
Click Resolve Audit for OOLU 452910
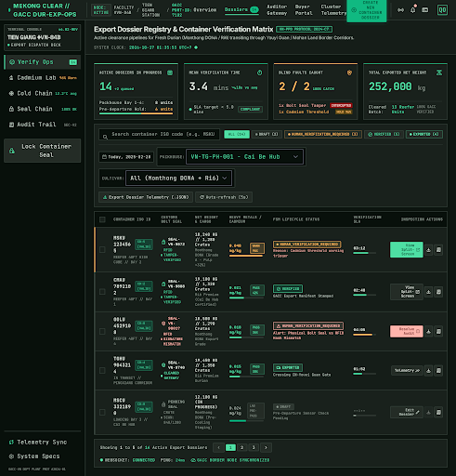tap(407, 331)
